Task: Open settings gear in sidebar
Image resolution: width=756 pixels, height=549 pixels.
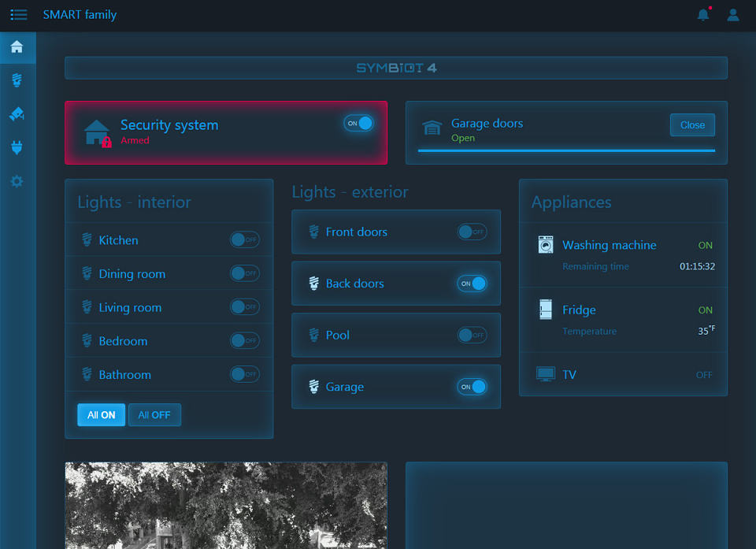Action: pyautogui.click(x=17, y=181)
